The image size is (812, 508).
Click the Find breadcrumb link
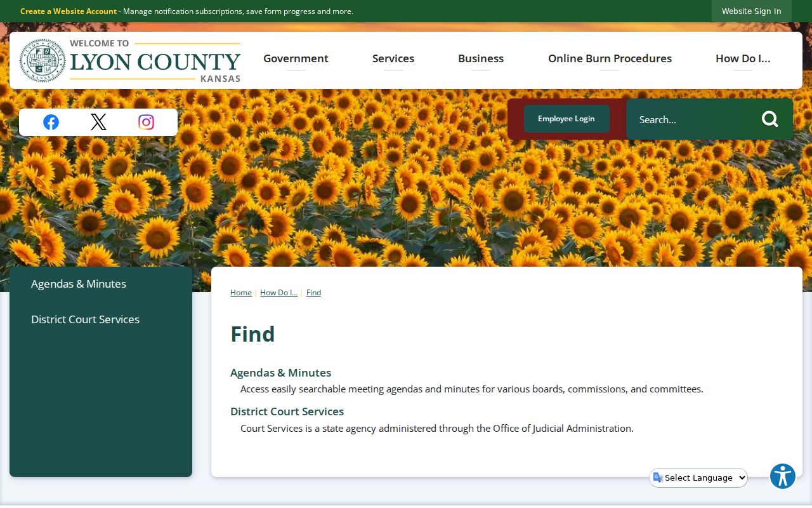(x=313, y=293)
